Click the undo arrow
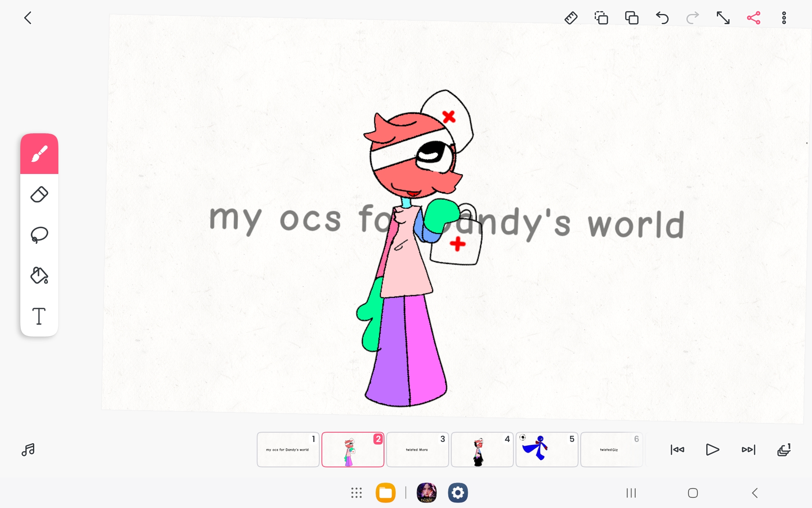Viewport: 812px width, 508px height. (662, 18)
